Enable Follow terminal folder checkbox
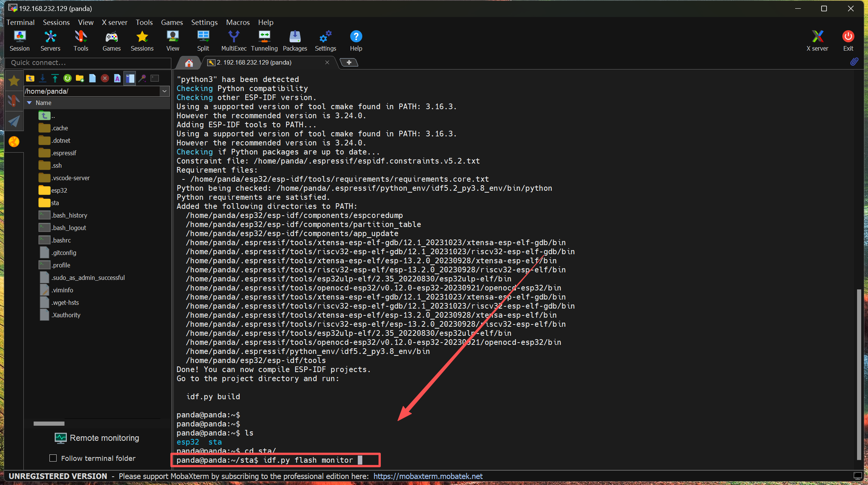This screenshot has height=485, width=868. click(x=53, y=458)
